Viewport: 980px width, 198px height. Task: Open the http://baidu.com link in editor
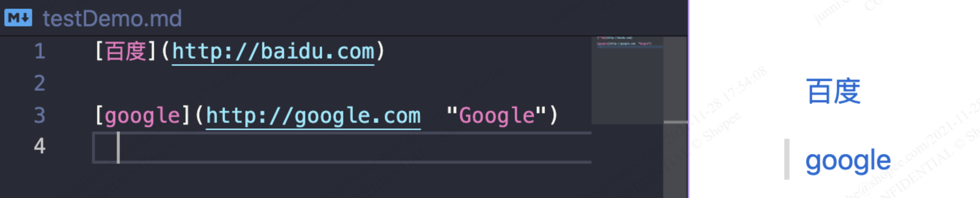(x=273, y=52)
